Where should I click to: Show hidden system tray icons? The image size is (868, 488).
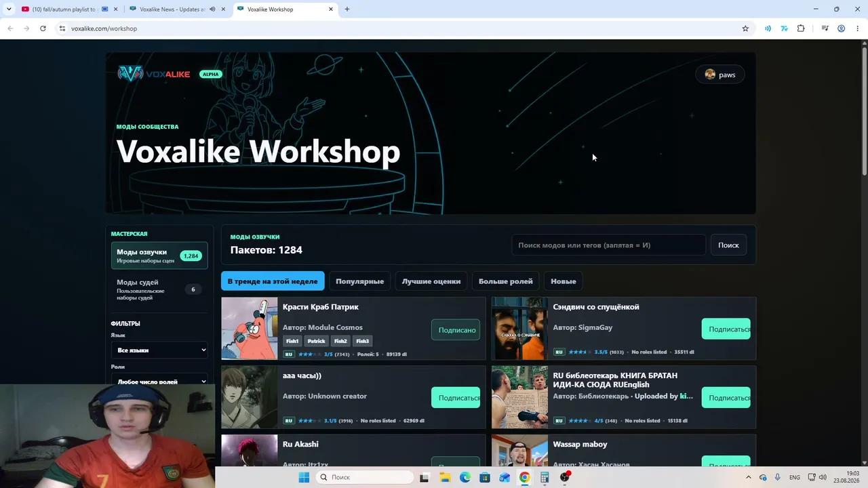coord(750,477)
